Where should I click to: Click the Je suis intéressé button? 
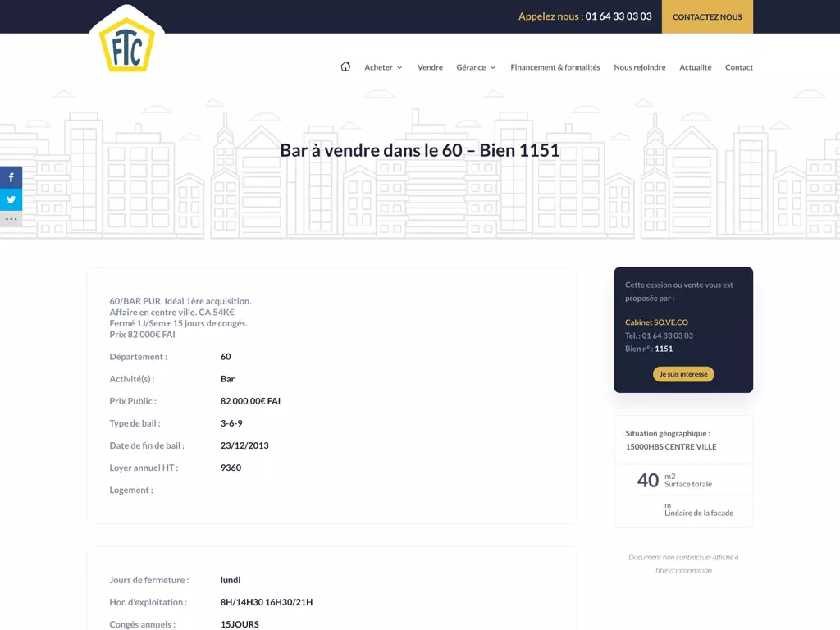683,374
